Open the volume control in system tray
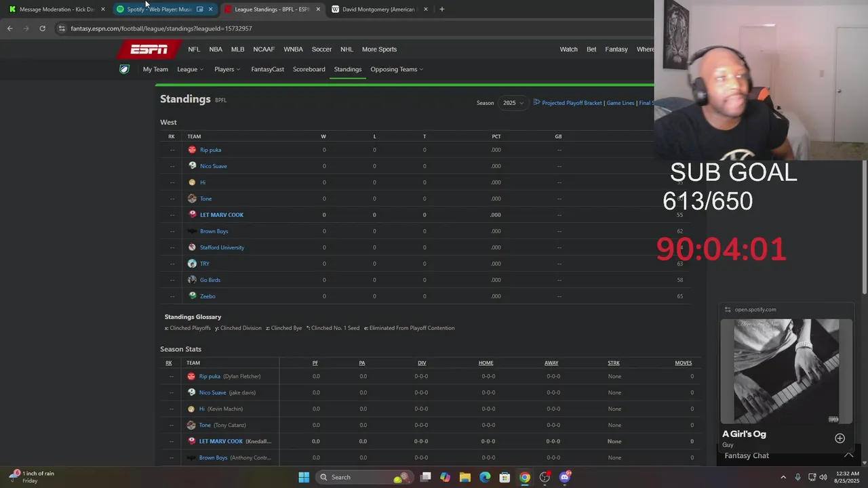The image size is (868, 488). pyautogui.click(x=823, y=477)
